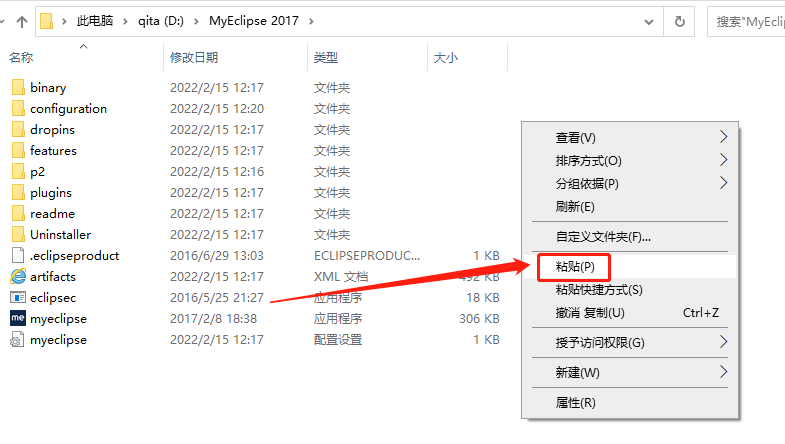Click the folder icon in address bar
Screen dimensions: 785x444
tap(47, 21)
